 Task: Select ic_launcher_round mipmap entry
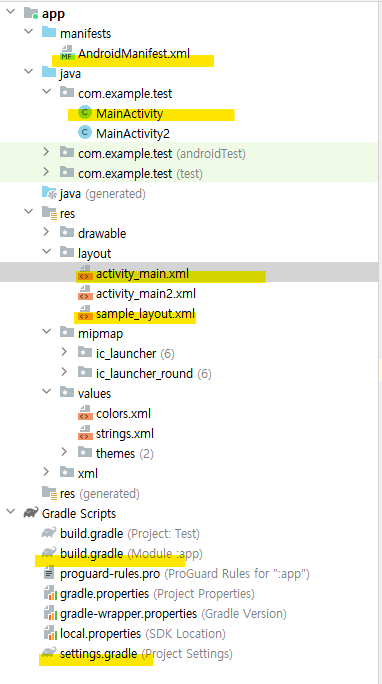point(144,374)
